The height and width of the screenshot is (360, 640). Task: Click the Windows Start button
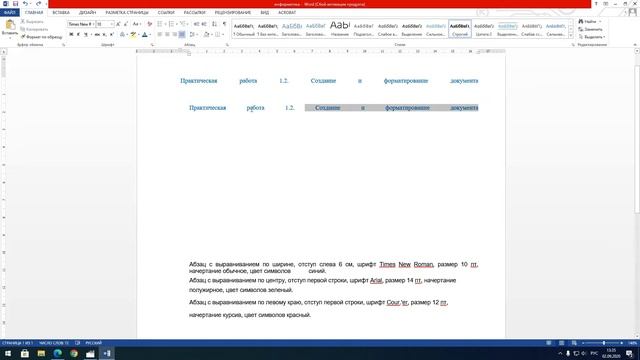click(x=8, y=353)
